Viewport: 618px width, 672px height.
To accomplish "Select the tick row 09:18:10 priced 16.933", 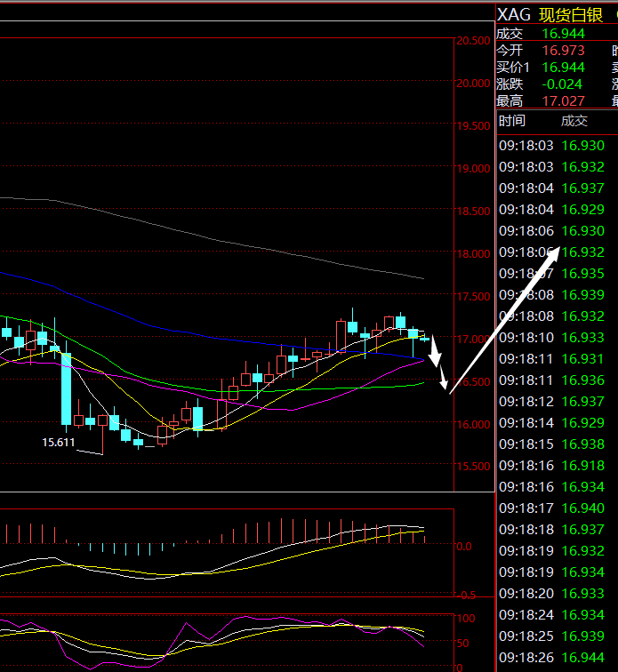I will coord(551,338).
